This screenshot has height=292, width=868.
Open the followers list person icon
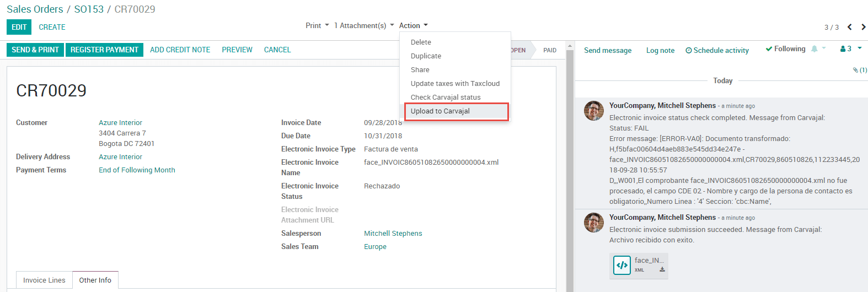(843, 49)
